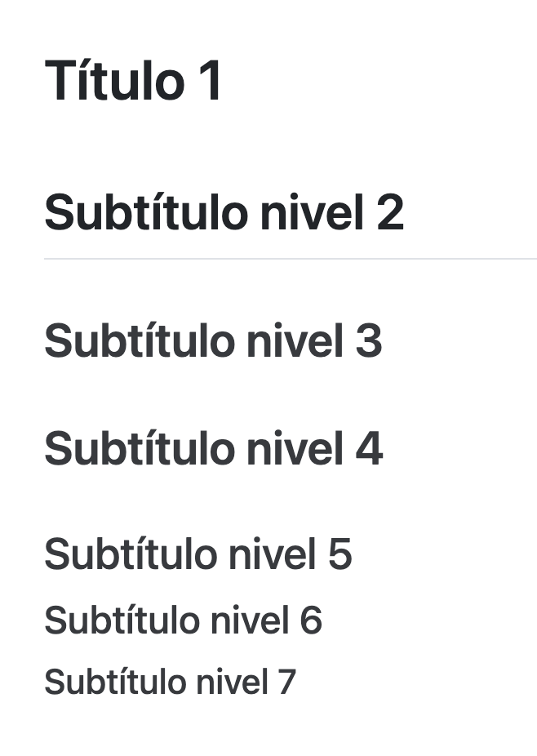Click the digit 2 in second heading
The width and height of the screenshot is (537, 756).
390,212
